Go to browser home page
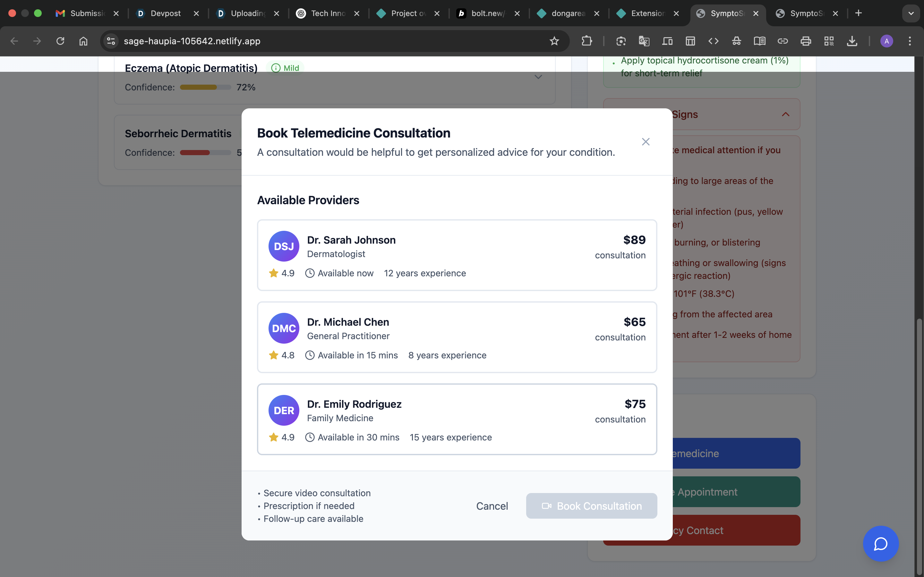 pyautogui.click(x=83, y=41)
